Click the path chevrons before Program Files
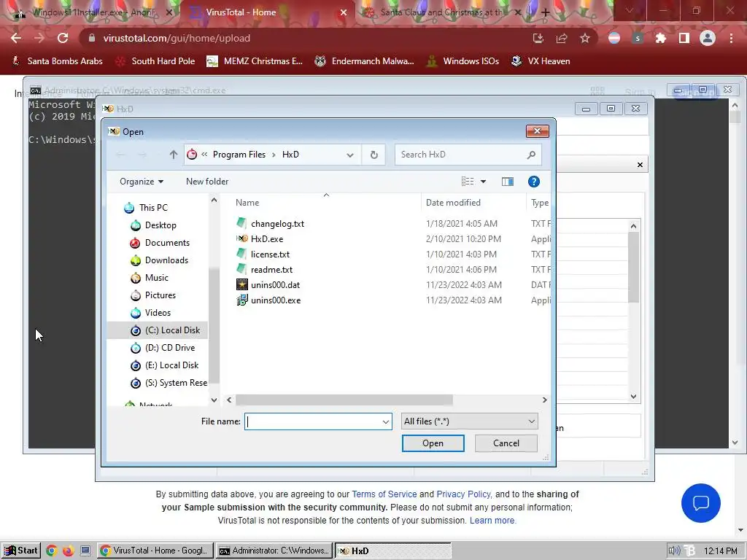This screenshot has height=560, width=747. pos(204,155)
